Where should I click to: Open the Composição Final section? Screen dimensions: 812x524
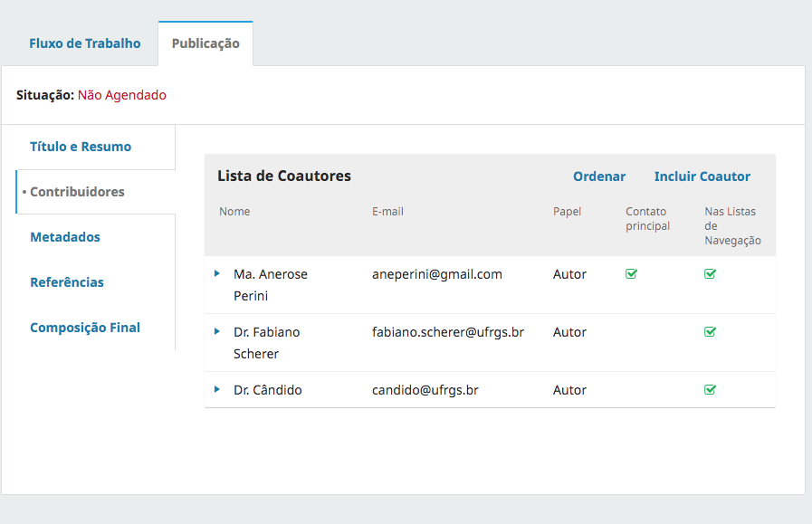(85, 328)
